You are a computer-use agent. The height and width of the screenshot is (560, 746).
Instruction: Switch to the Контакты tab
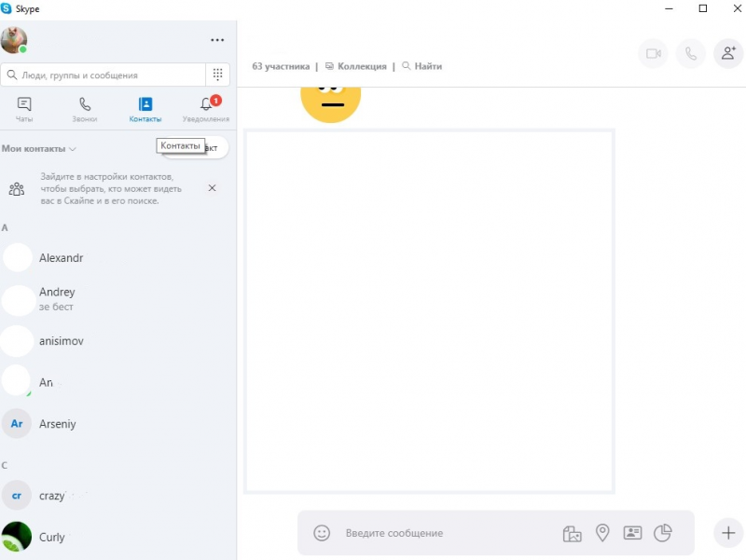[145, 110]
